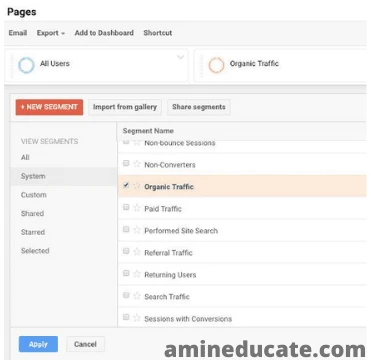The image size is (371, 360).
Task: Click Import from gallery
Action: click(125, 107)
